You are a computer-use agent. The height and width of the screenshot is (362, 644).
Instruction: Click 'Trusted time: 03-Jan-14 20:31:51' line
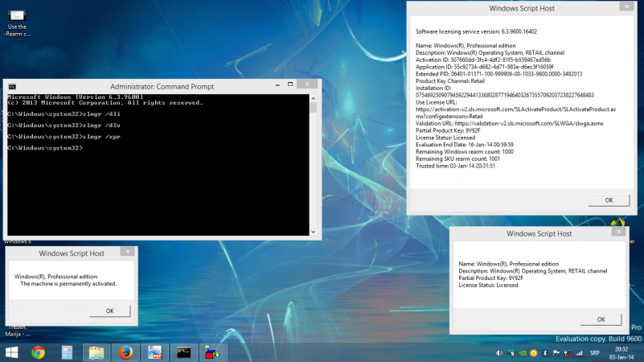click(455, 166)
